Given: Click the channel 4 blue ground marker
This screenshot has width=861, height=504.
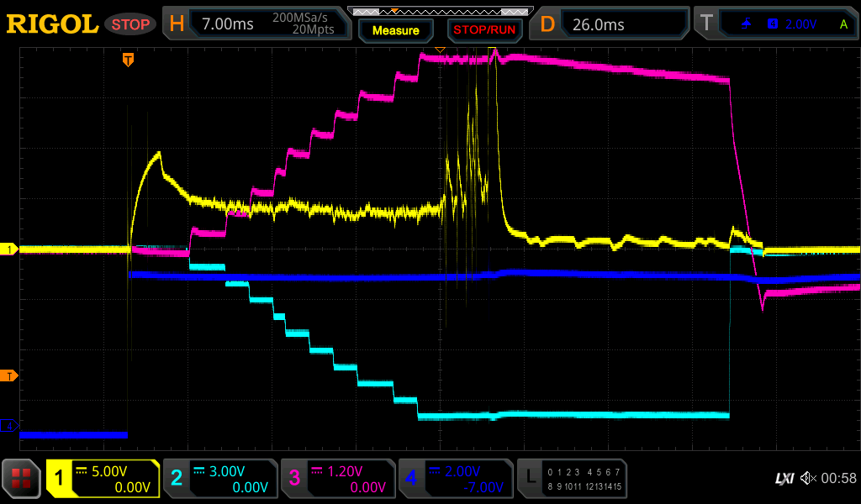Looking at the screenshot, I should 10,426.
